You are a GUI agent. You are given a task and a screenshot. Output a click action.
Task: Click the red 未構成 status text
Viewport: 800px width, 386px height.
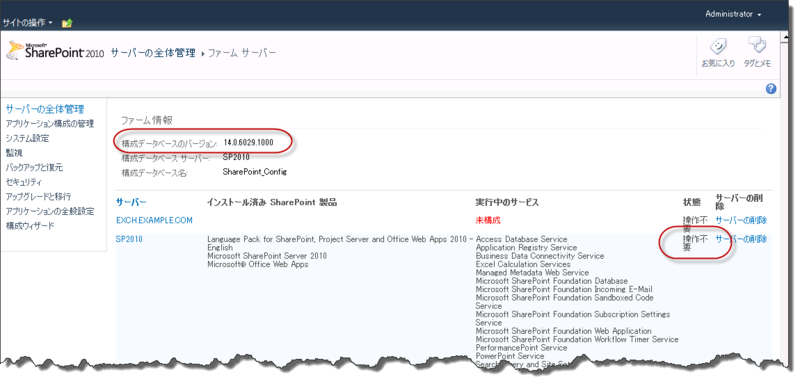[x=488, y=220]
